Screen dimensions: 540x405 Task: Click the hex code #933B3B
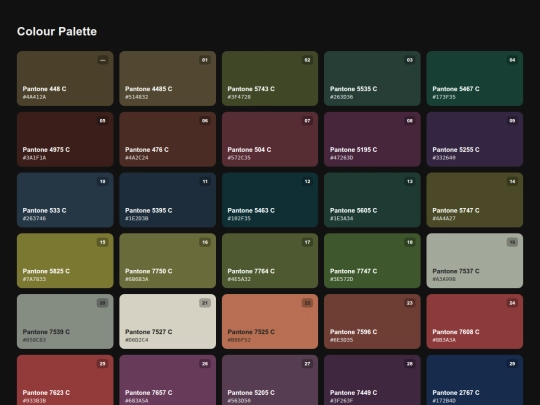34,401
